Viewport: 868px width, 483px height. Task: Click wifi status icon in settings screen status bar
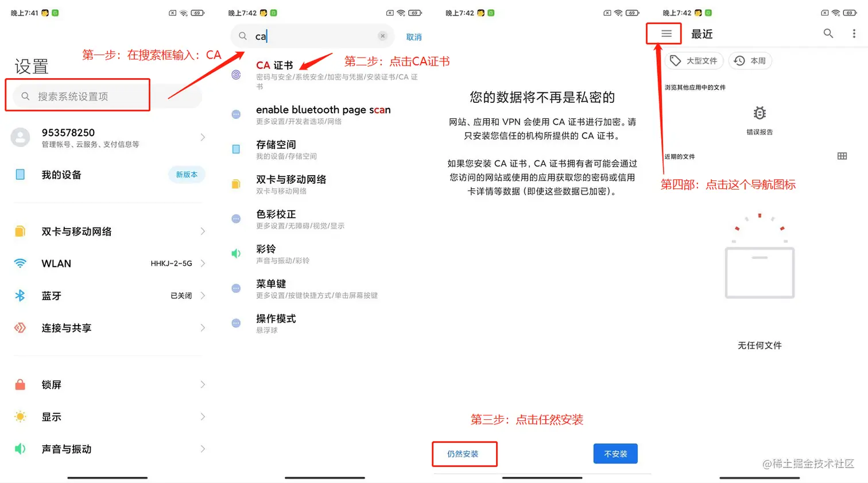click(184, 13)
